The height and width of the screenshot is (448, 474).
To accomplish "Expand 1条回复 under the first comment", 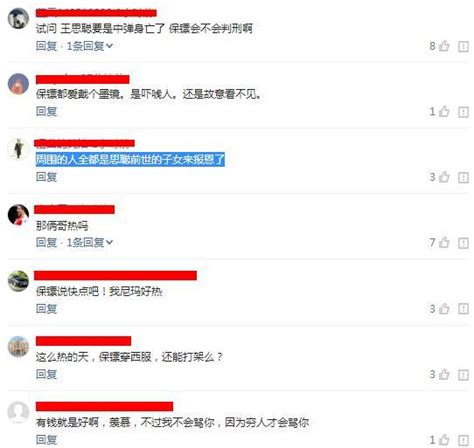I will coord(90,46).
